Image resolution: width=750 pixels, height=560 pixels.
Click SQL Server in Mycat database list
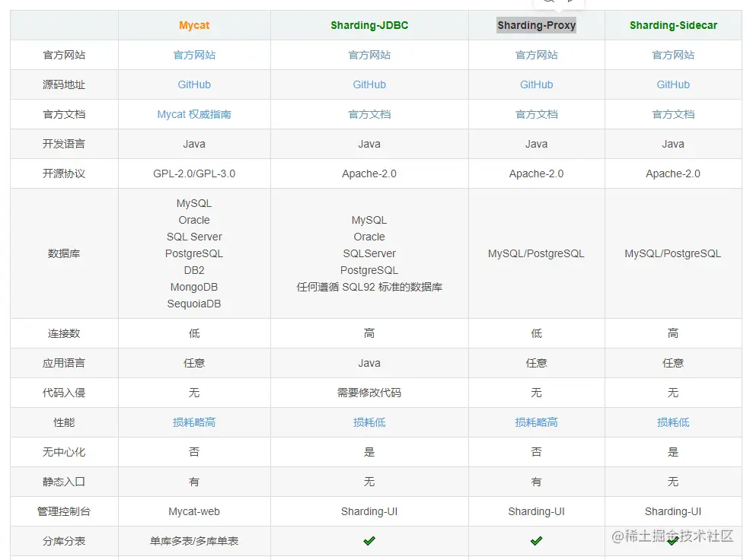pos(194,237)
